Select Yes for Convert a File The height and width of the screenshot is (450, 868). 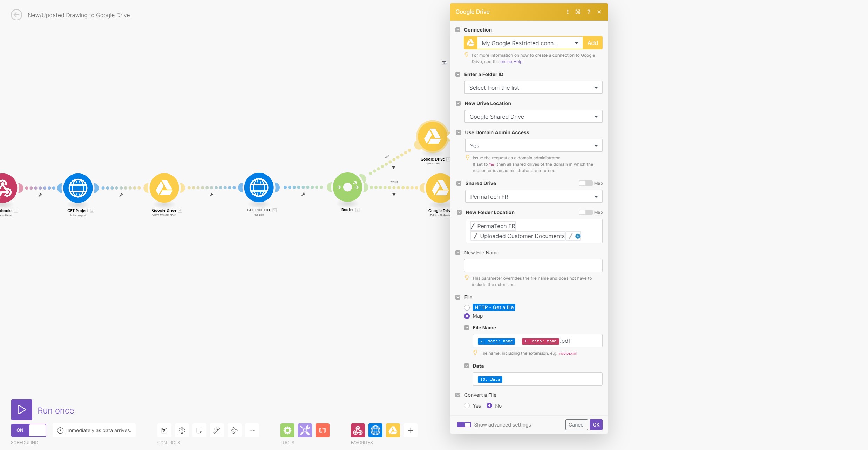pyautogui.click(x=467, y=406)
